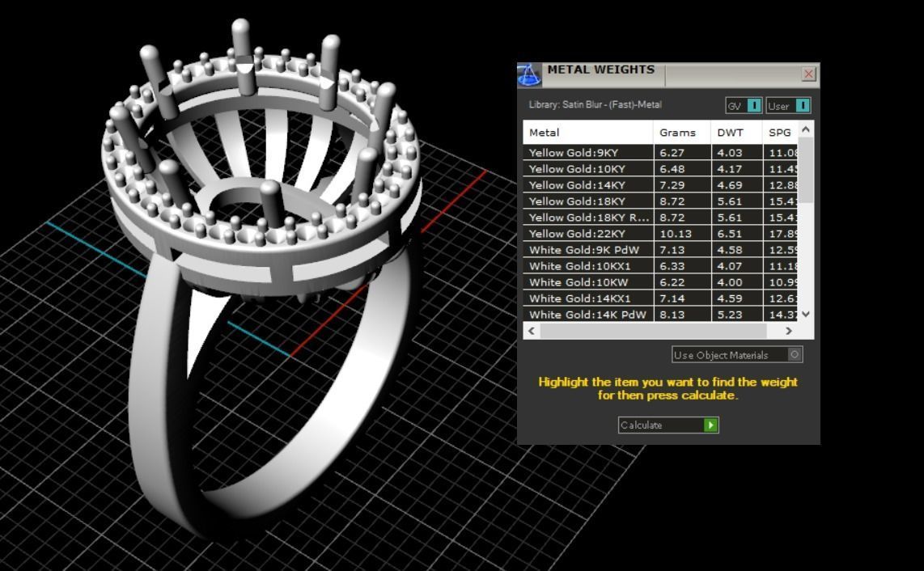Select the Yellow Gold:14KY row
This screenshot has height=571, width=924.
click(660, 185)
